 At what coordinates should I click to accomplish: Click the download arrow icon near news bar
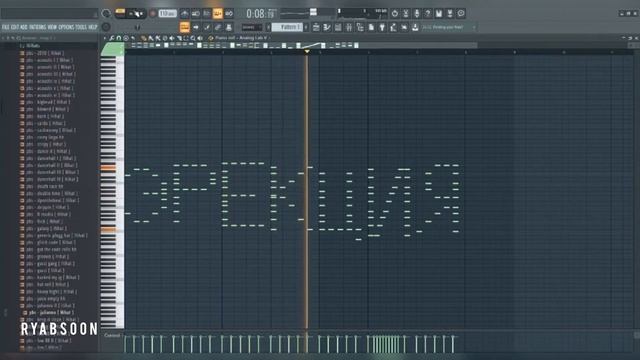(415, 27)
